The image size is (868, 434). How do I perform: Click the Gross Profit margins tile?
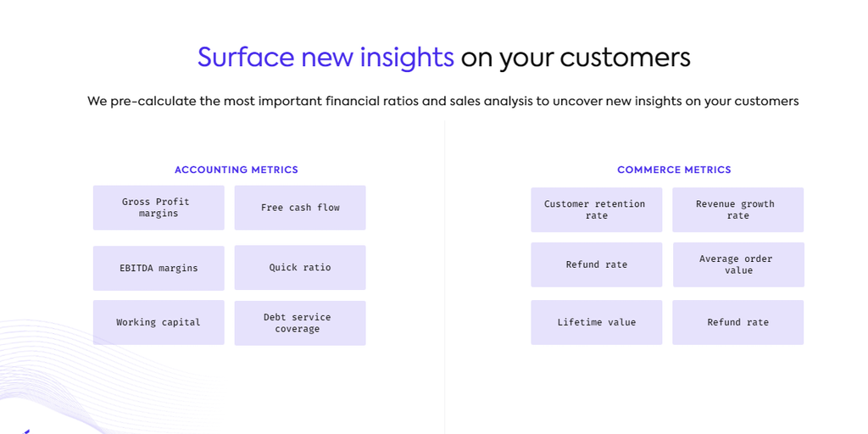tap(159, 208)
